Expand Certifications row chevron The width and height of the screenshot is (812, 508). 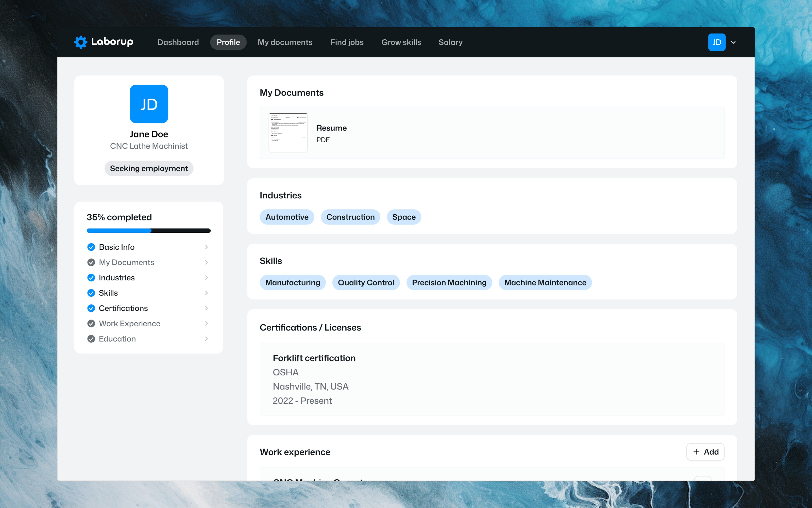(x=206, y=308)
